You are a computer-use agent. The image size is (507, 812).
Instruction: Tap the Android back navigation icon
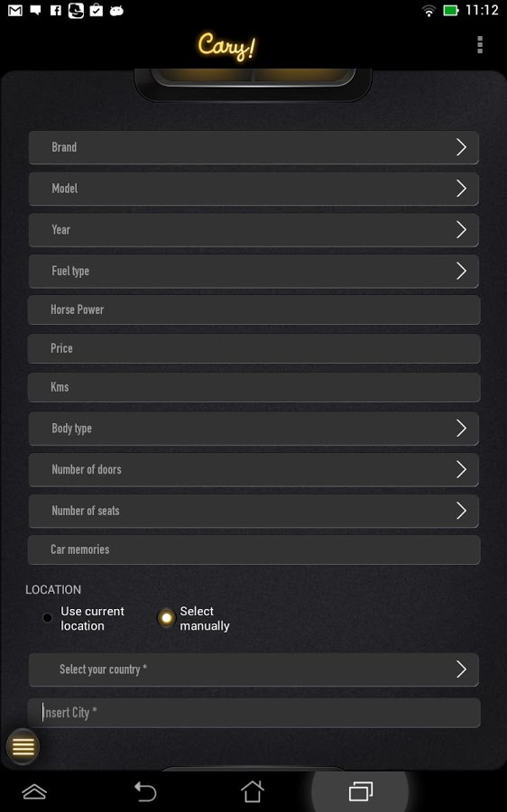(x=145, y=791)
